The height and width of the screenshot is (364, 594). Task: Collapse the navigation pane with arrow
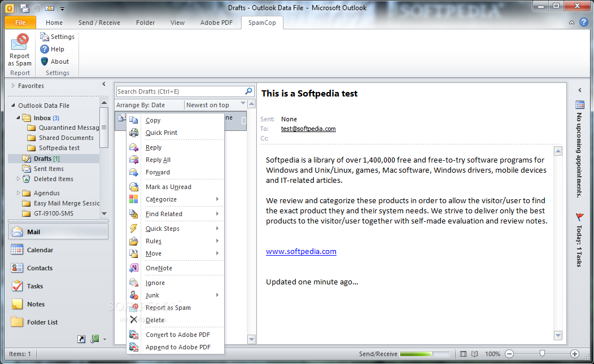tap(104, 84)
